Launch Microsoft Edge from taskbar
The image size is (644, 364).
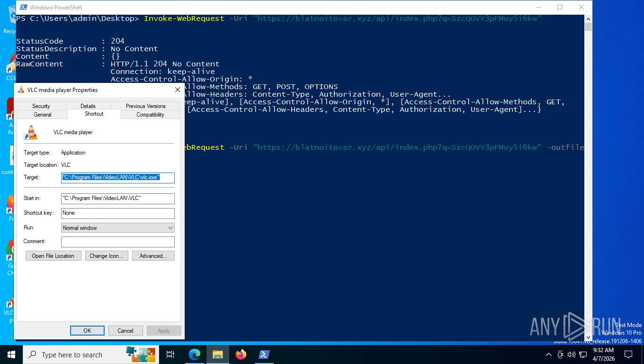[195, 355]
